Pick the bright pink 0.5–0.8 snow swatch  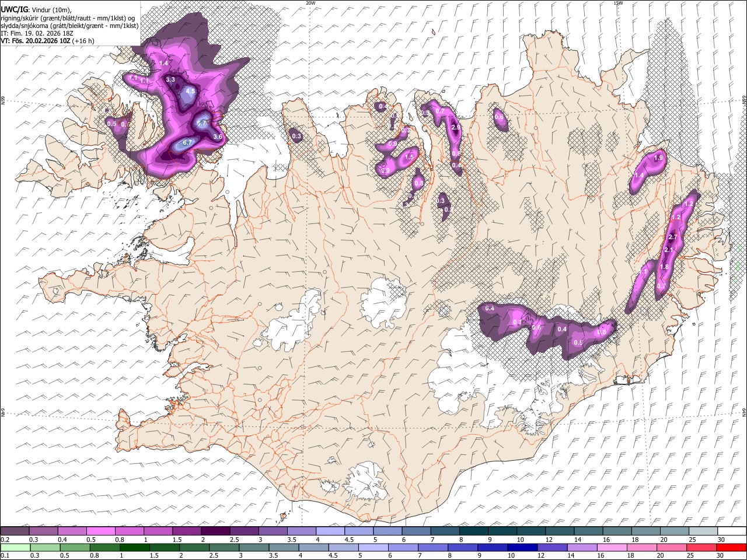pyautogui.click(x=100, y=531)
